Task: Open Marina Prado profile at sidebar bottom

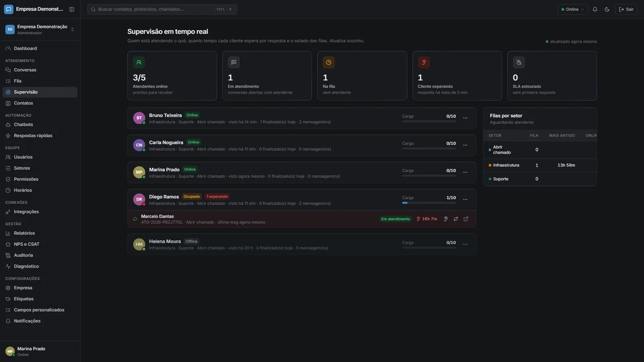Action: (40, 352)
